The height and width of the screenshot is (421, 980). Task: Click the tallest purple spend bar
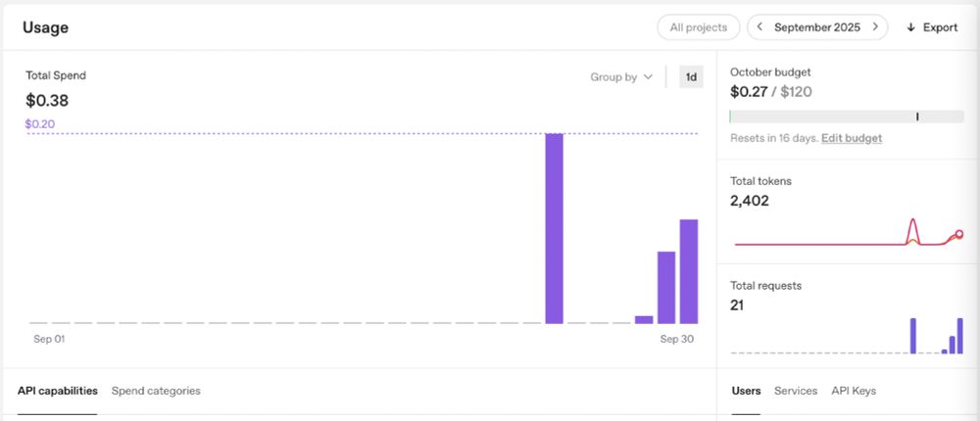[554, 229]
